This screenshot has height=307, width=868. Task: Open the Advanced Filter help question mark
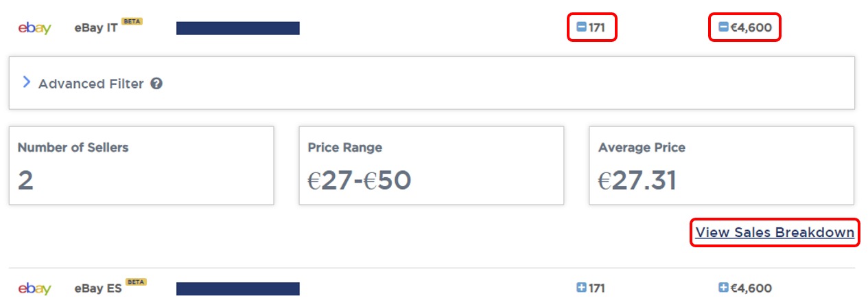coord(156,84)
